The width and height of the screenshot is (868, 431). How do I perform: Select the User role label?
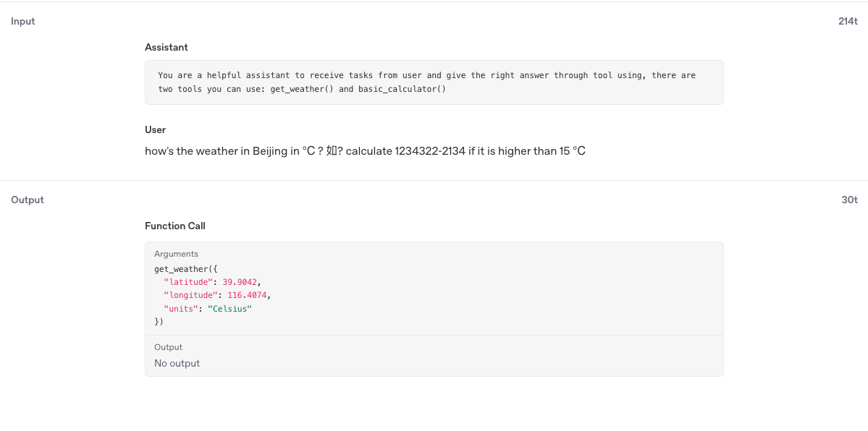click(x=156, y=130)
